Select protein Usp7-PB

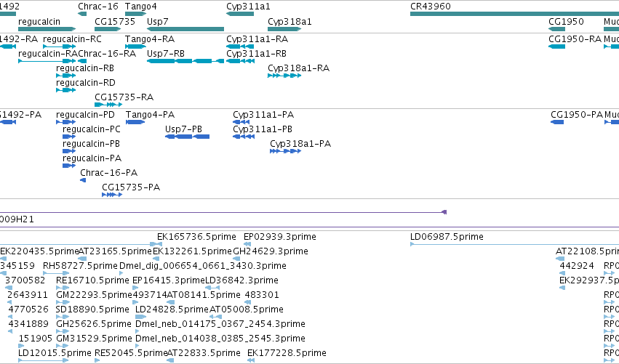tap(183, 129)
